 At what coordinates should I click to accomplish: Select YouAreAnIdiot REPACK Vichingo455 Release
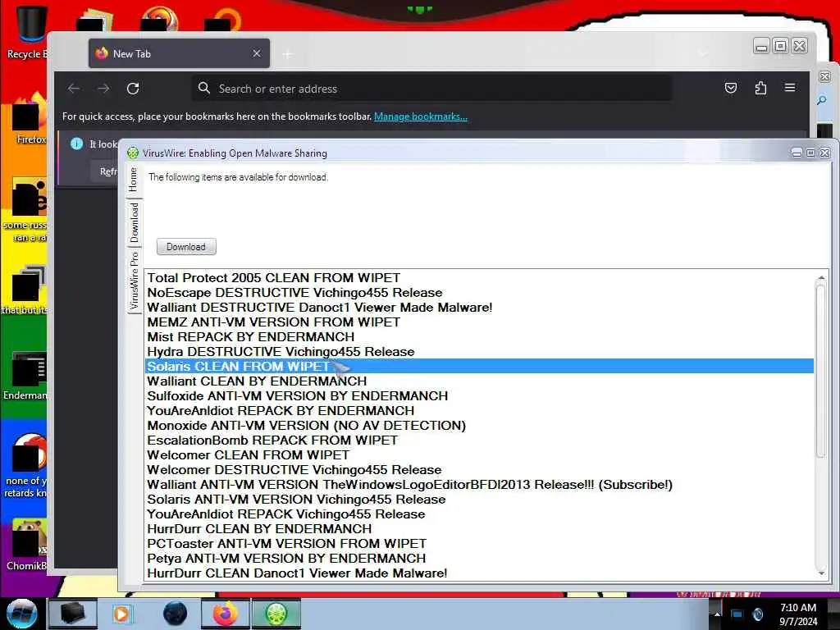click(479, 514)
